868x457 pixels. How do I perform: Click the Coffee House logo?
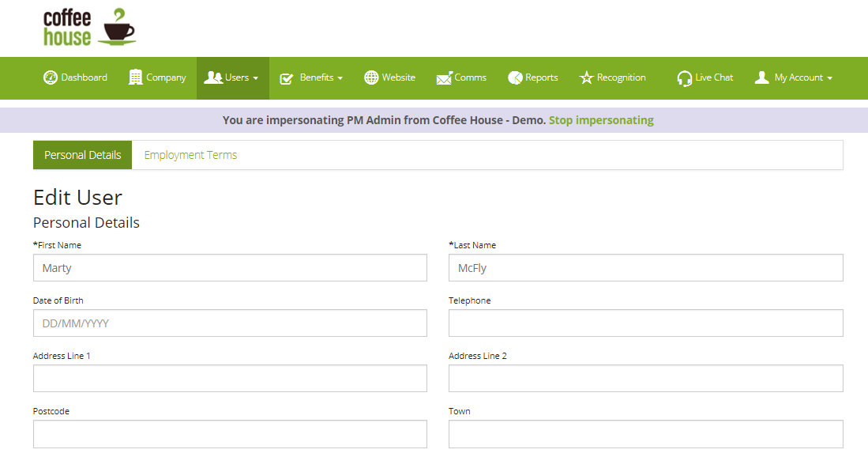(x=88, y=28)
